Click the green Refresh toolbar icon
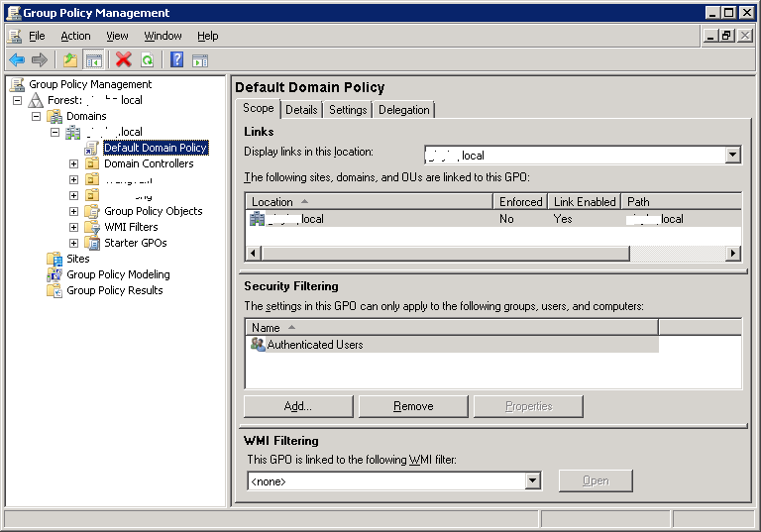The height and width of the screenshot is (532, 761). click(x=147, y=60)
